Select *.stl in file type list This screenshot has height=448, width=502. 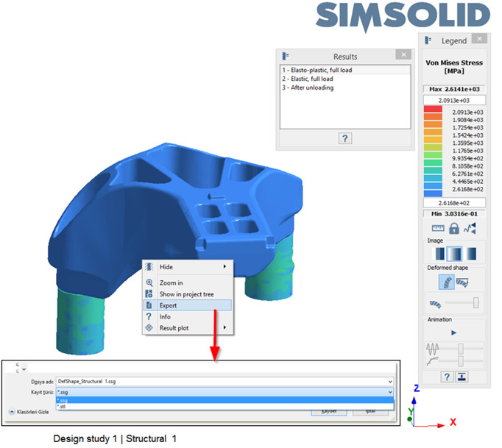(x=225, y=406)
